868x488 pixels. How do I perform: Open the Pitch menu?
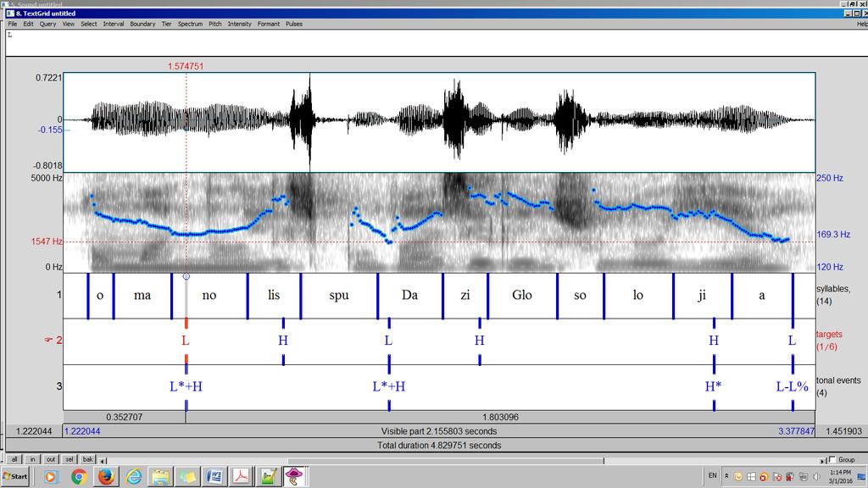point(214,24)
